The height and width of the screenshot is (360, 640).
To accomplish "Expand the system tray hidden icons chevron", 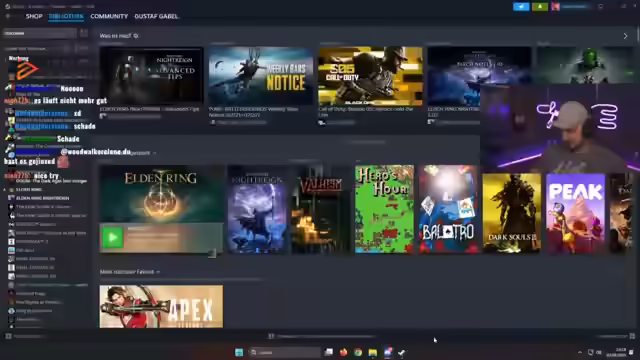I will click(580, 352).
